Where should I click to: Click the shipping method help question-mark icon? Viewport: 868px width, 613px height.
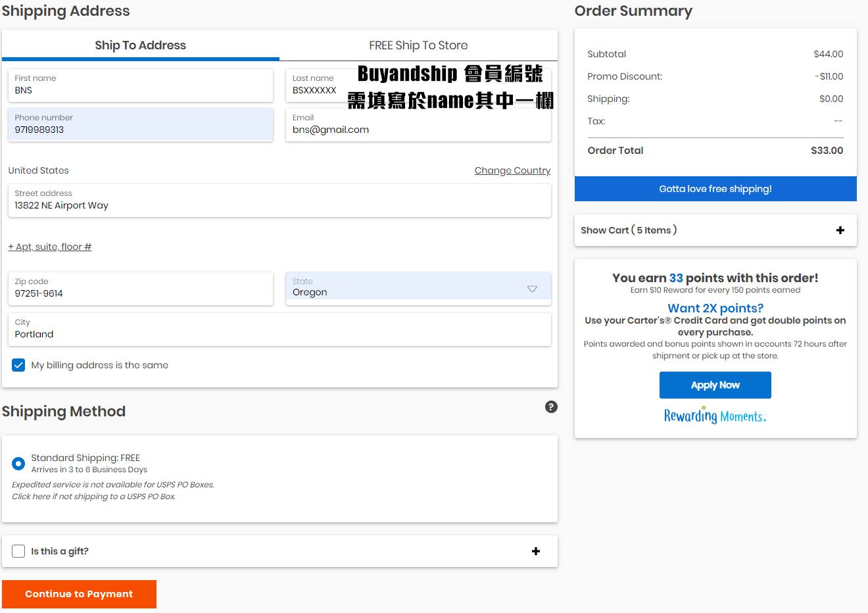tap(551, 407)
